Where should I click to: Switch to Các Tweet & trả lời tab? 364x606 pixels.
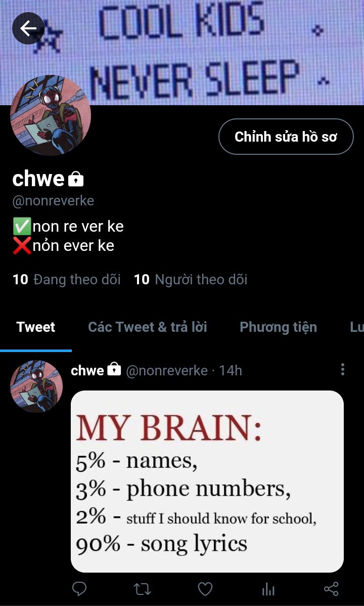coord(148,327)
